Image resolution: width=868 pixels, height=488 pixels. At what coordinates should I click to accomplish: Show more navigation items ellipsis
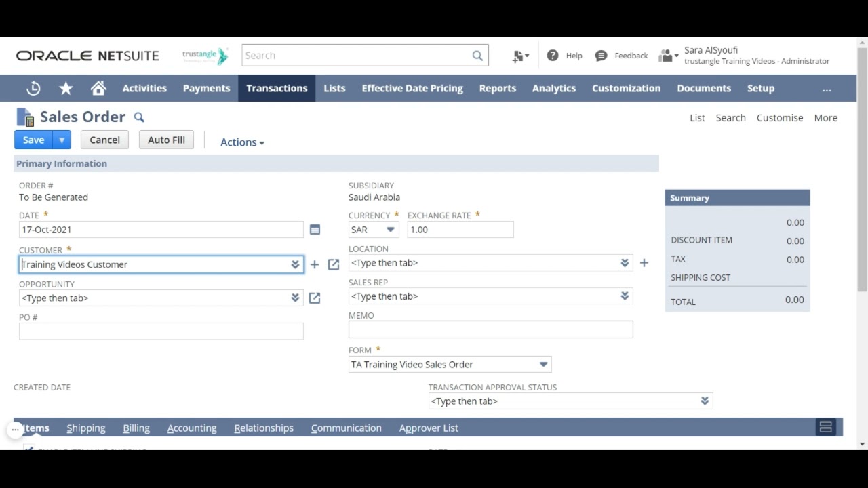pos(826,89)
